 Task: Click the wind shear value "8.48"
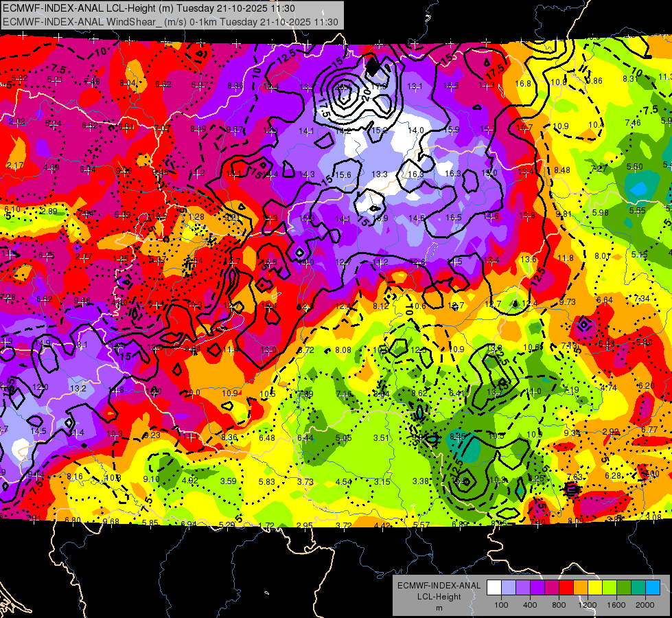click(562, 170)
